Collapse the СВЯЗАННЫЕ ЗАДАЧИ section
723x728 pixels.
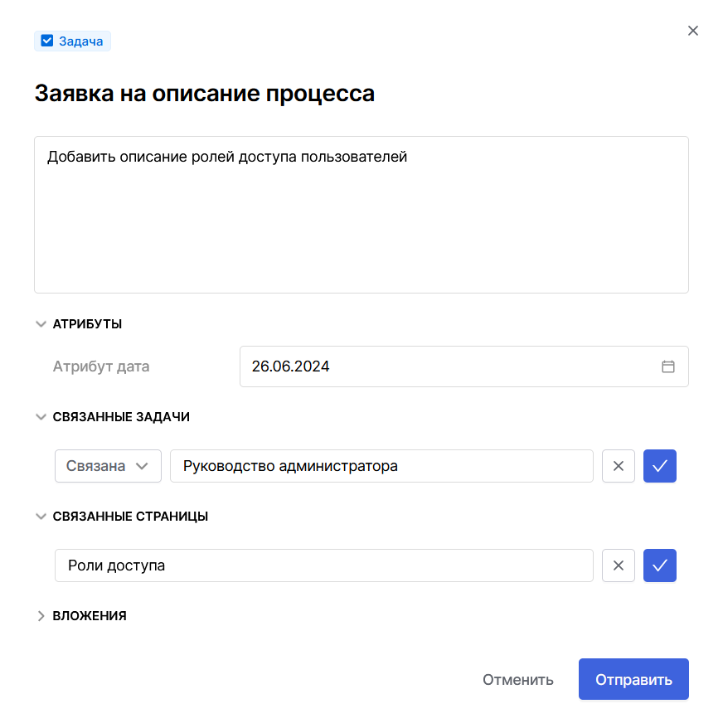pyautogui.click(x=41, y=416)
